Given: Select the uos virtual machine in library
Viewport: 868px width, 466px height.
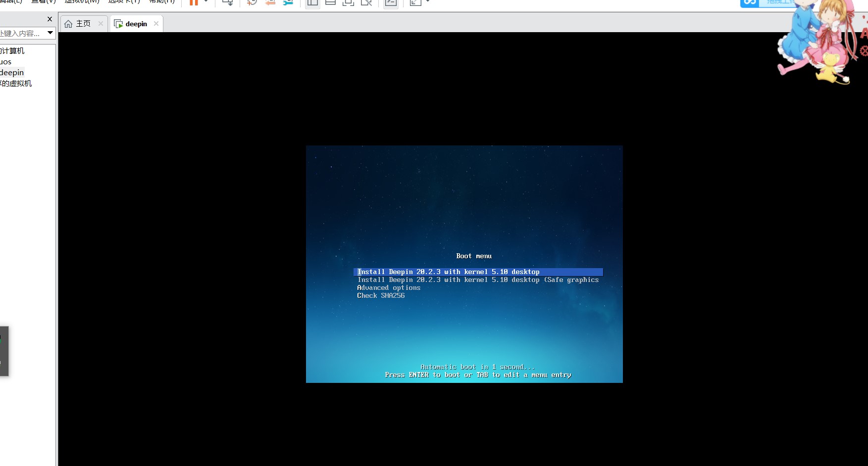Looking at the screenshot, I should [x=5, y=62].
